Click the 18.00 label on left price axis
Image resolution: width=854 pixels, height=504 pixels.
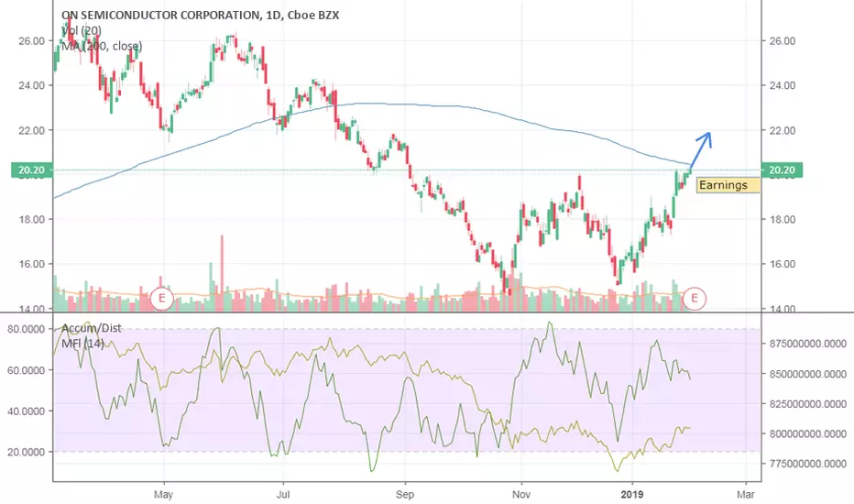31,220
